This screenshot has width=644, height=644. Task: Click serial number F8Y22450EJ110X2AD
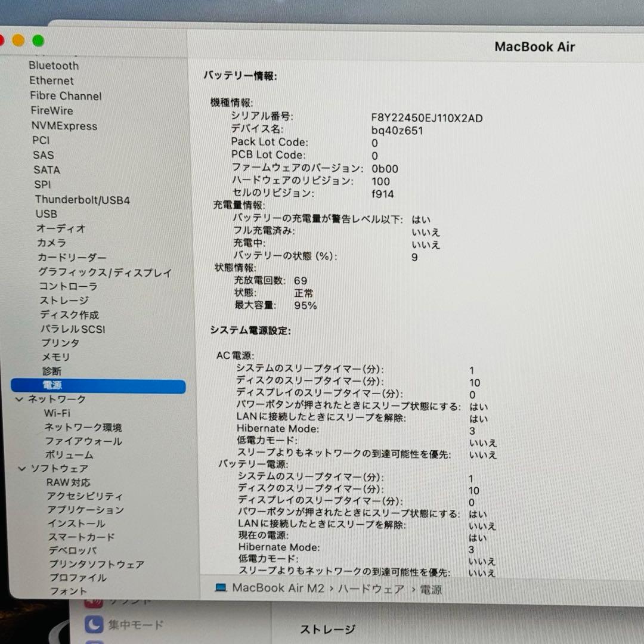tap(427, 118)
